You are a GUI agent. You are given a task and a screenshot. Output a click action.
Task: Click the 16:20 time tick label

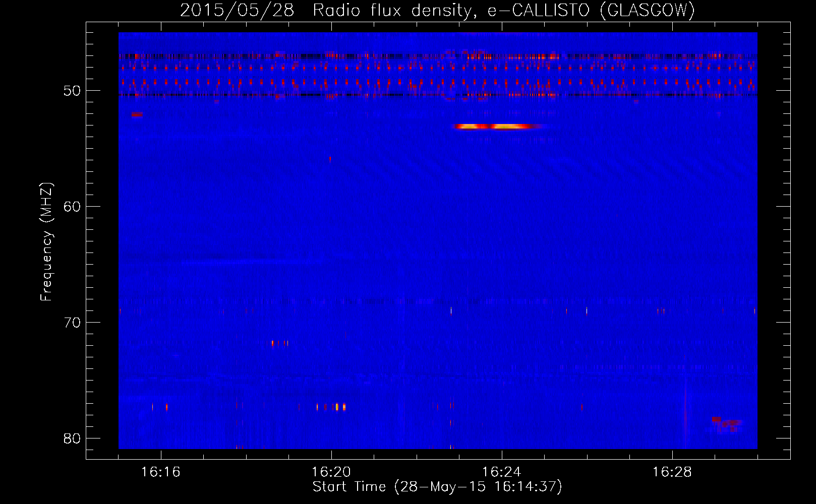pos(331,472)
